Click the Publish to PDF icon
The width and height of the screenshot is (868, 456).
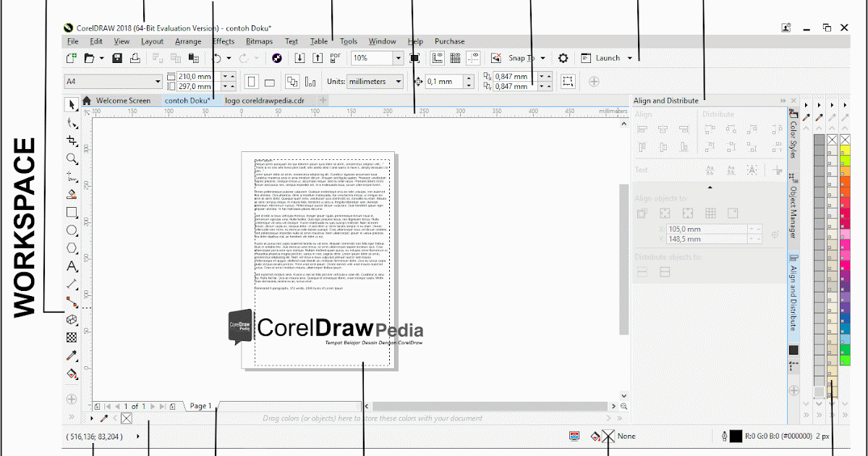coord(336,58)
